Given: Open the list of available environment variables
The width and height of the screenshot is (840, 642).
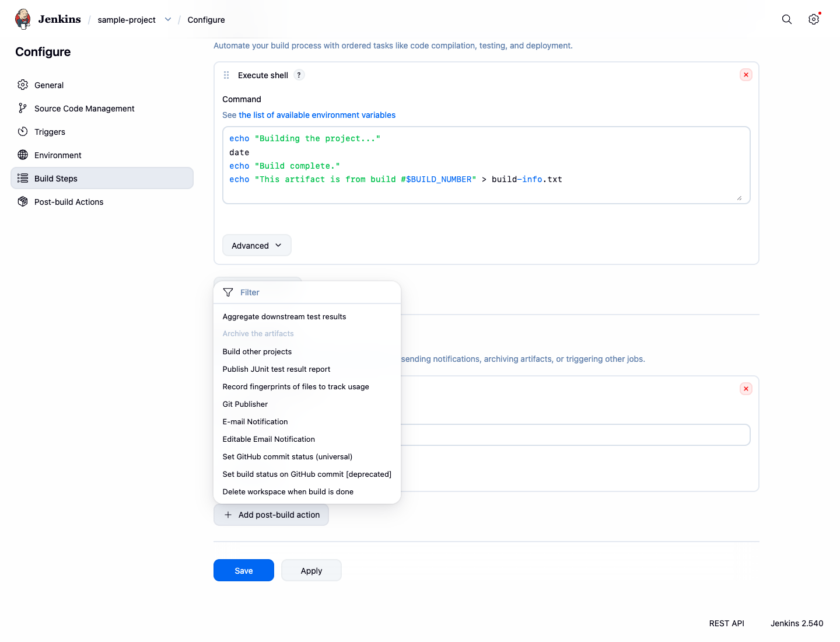Looking at the screenshot, I should point(317,115).
